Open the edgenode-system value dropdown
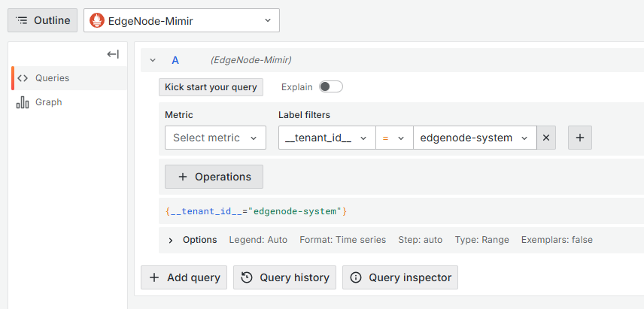 tap(474, 138)
